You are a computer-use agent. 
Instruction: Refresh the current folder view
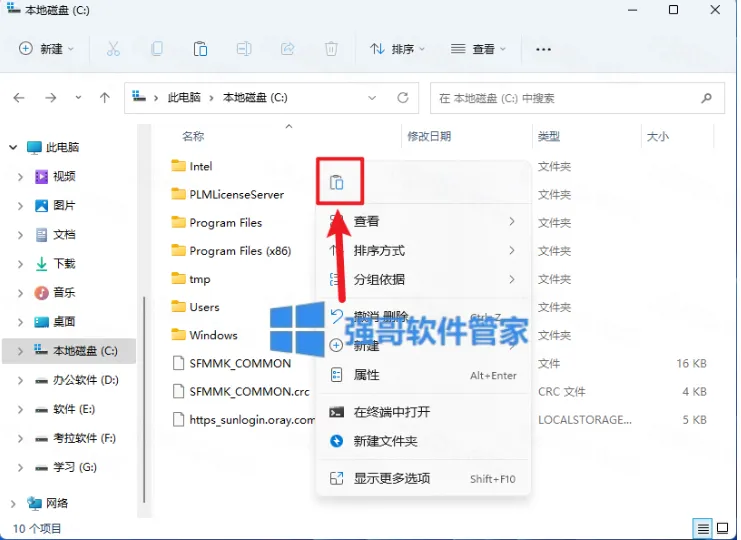[403, 98]
